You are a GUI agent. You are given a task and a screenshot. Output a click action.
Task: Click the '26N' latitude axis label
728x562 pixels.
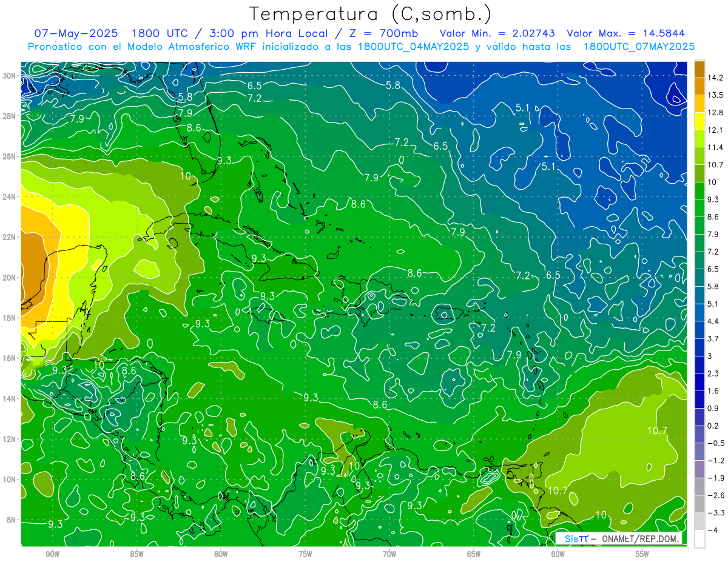(x=10, y=156)
